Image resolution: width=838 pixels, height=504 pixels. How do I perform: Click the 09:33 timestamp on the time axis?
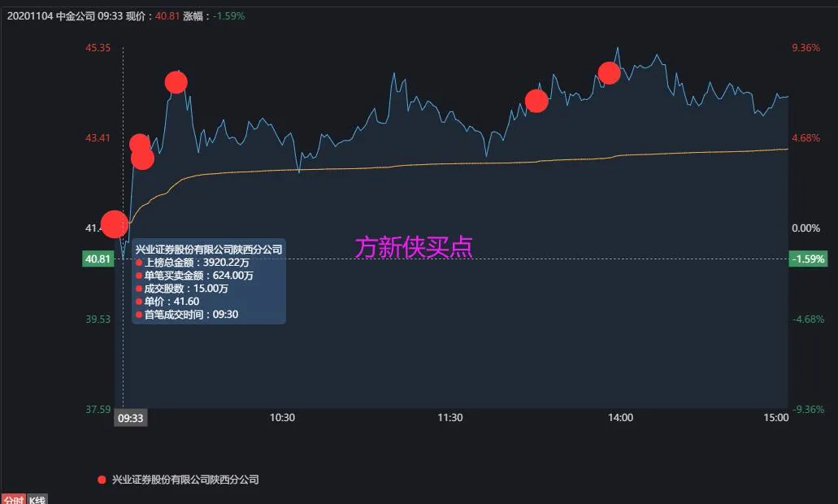tap(131, 419)
